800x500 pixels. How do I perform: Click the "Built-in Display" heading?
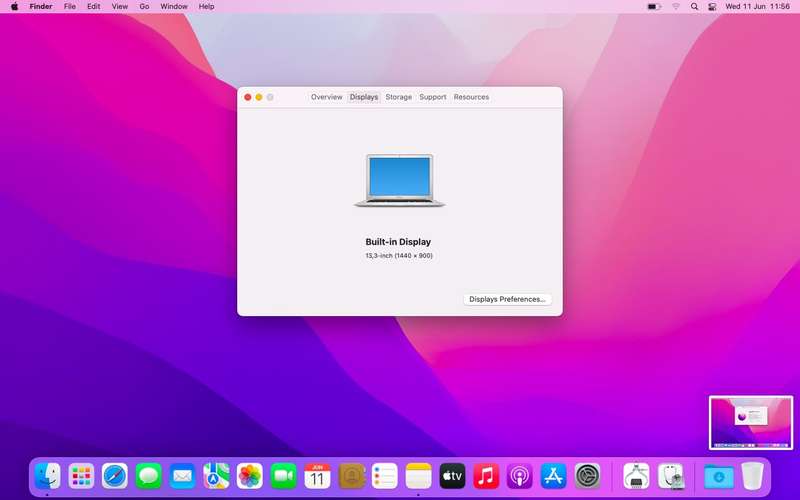coord(398,242)
